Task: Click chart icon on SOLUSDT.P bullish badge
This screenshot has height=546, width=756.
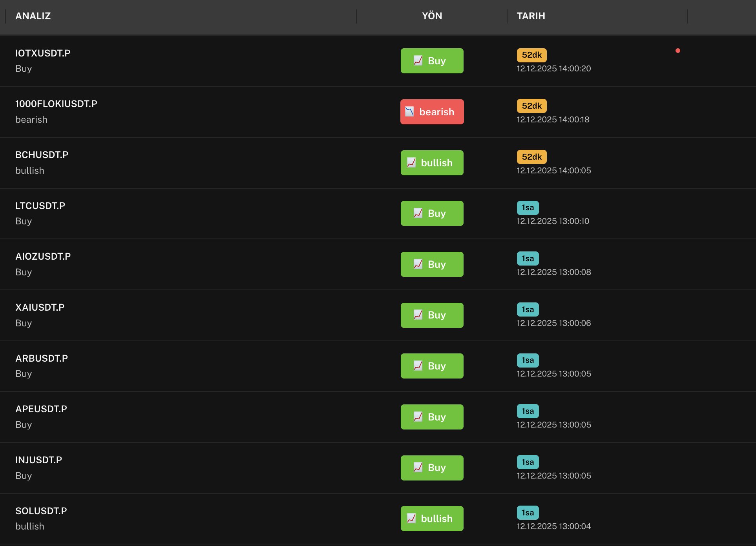Action: coord(411,519)
